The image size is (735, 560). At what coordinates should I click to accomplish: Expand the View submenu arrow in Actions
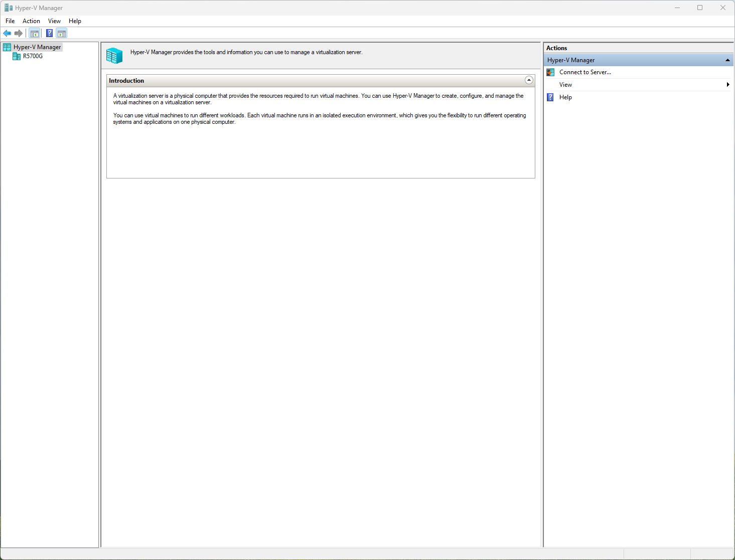coord(728,85)
